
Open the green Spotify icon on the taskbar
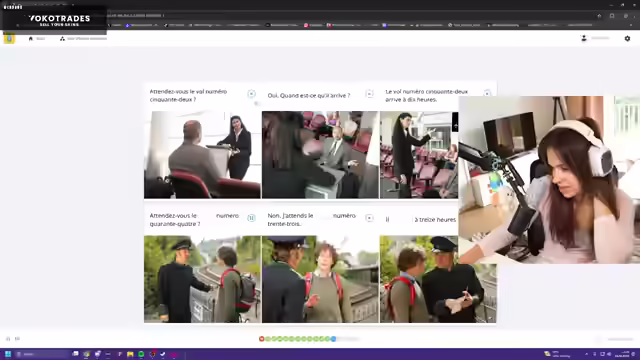tap(141, 354)
